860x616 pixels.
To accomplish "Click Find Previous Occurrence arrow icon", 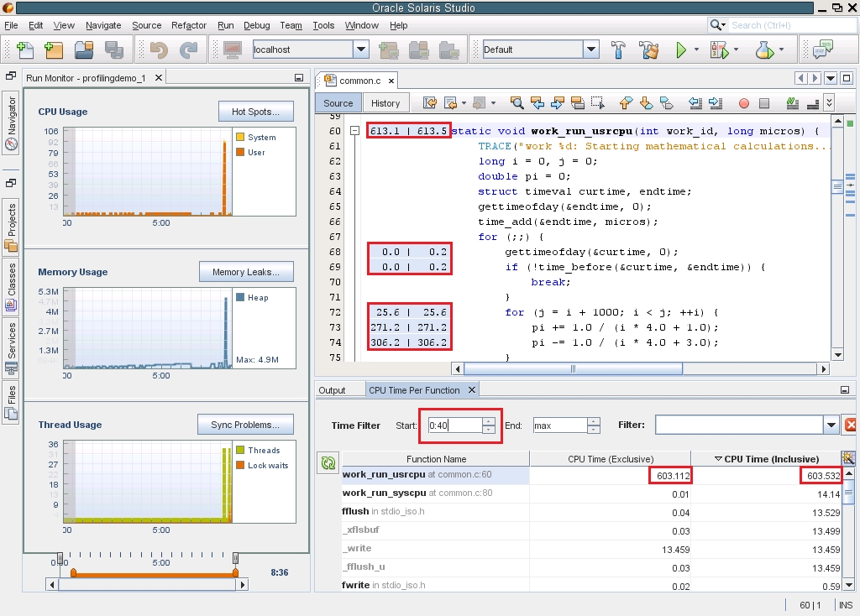I will [537, 103].
